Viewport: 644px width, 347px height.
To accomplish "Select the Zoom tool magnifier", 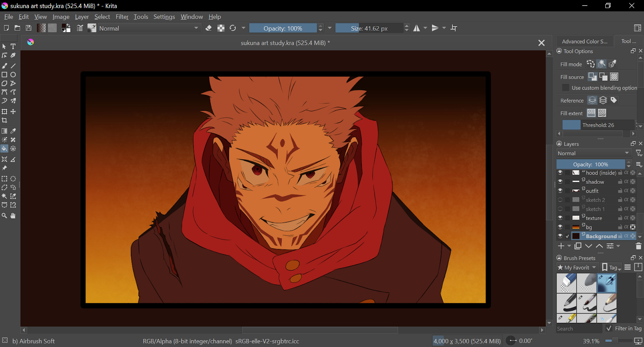I will click(x=4, y=216).
